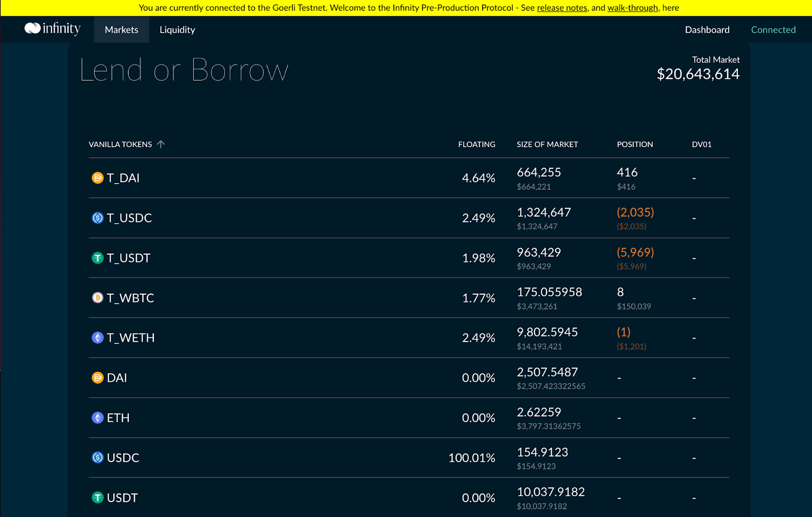
Task: Select the USDC market name
Action: point(123,458)
